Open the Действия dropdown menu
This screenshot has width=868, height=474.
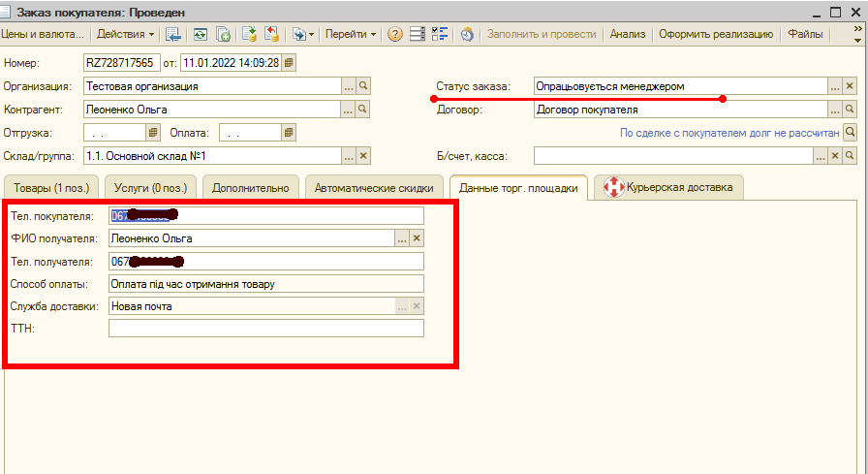coord(125,34)
